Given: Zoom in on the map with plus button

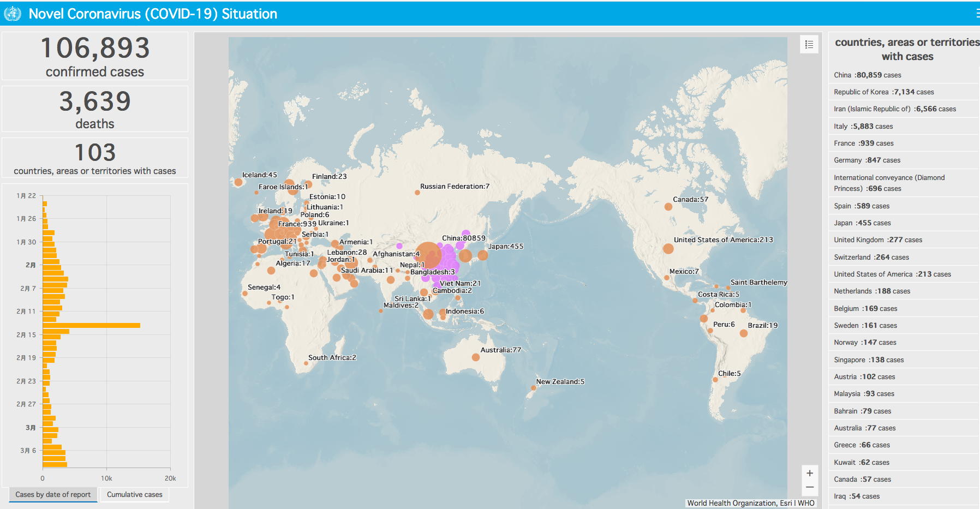Looking at the screenshot, I should point(810,473).
